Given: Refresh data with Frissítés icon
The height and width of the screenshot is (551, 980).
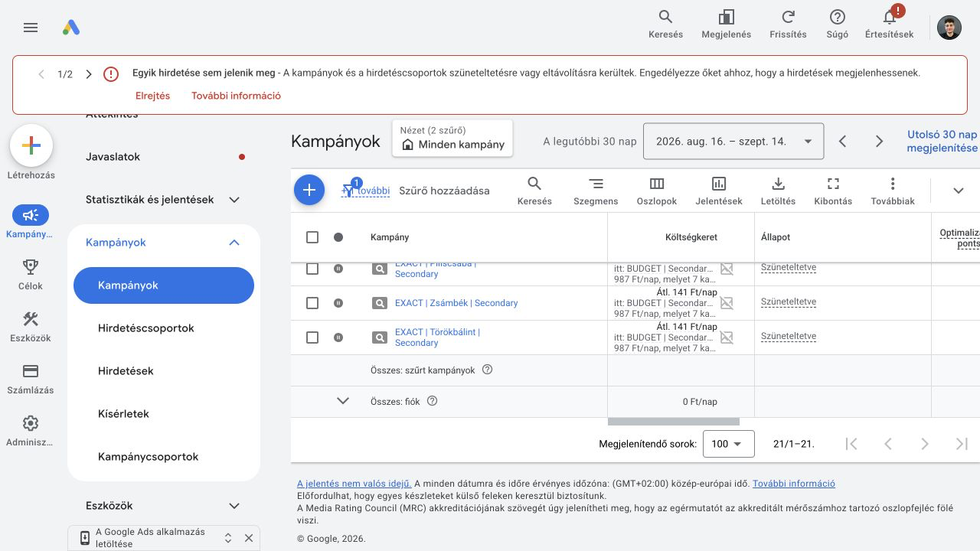Looking at the screenshot, I should pyautogui.click(x=788, y=24).
